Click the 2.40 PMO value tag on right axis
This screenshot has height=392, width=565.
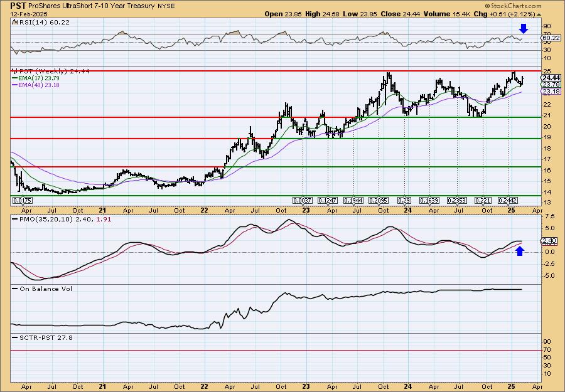point(550,241)
